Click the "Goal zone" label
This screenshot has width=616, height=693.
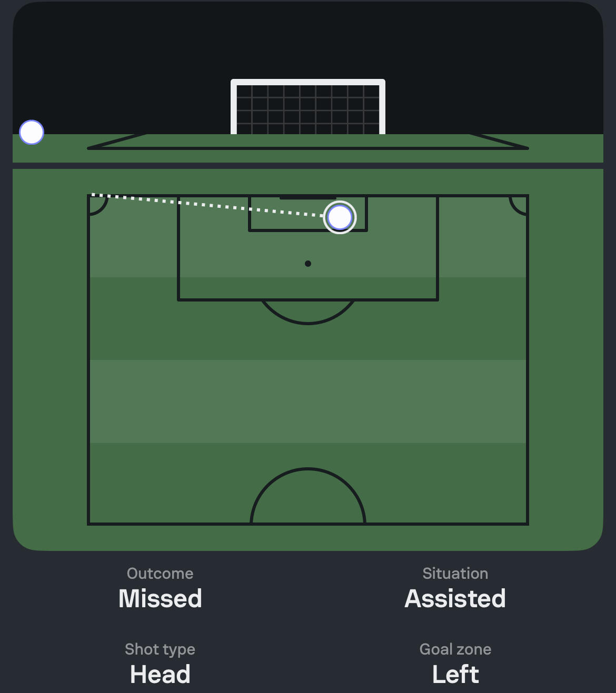click(x=455, y=649)
